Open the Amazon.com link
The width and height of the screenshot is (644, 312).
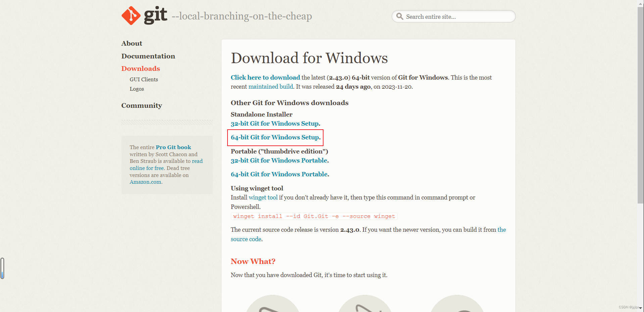pos(145,182)
